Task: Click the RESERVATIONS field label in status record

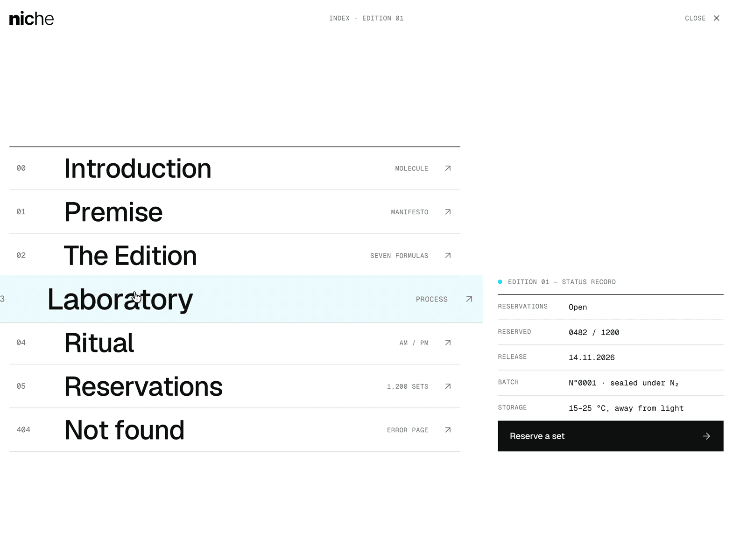Action: (x=522, y=307)
